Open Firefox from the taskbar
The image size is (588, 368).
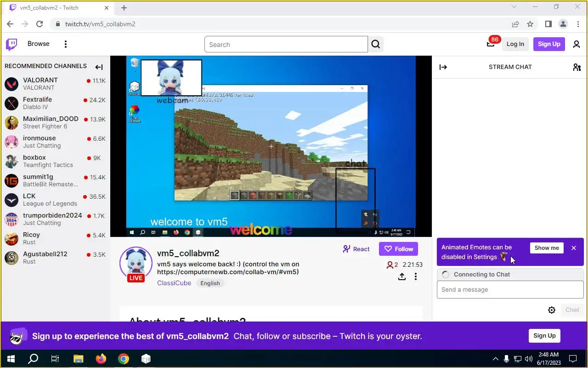(101, 359)
